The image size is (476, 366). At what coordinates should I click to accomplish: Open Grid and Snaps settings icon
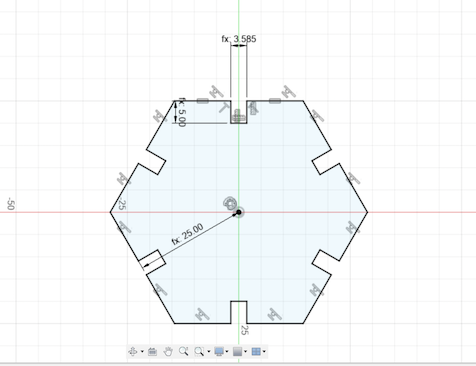(x=237, y=351)
